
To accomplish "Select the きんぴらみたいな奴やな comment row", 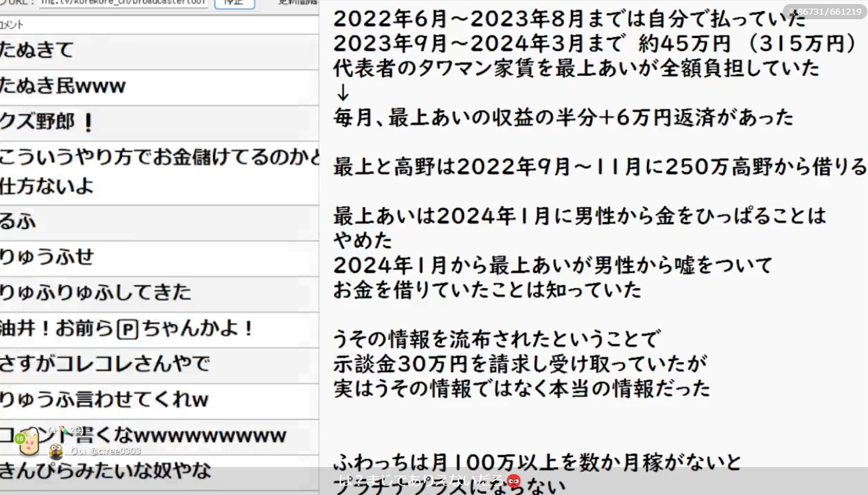I will [158, 471].
